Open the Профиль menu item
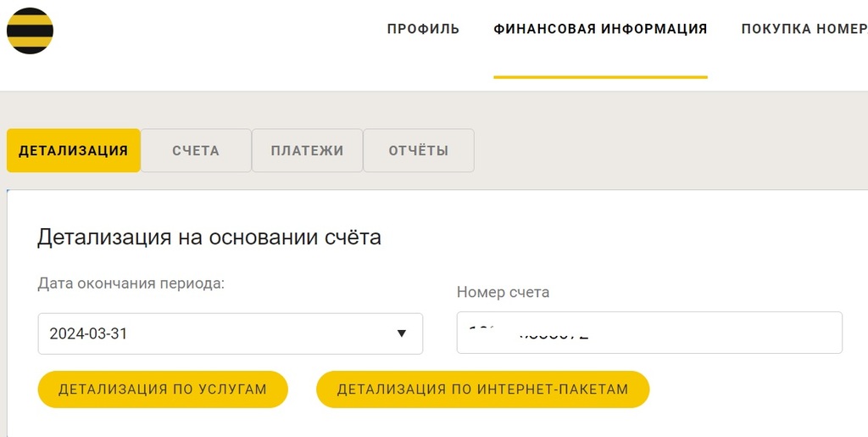The image size is (868, 437). click(x=423, y=29)
